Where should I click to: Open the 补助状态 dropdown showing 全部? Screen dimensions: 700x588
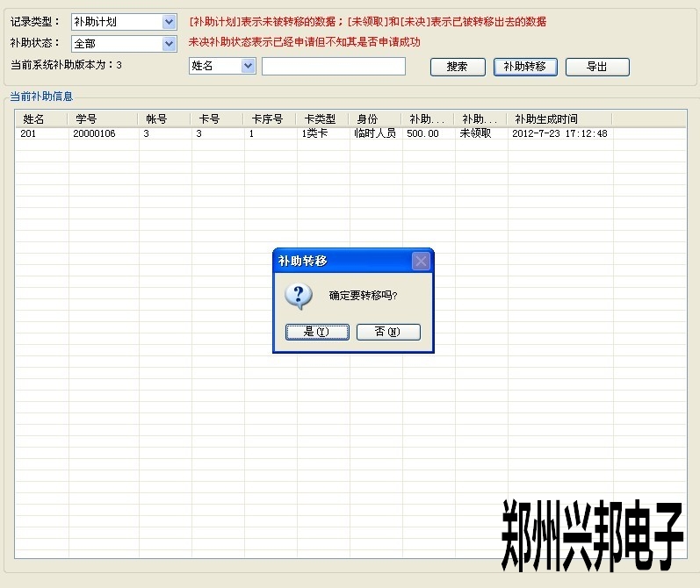[124, 44]
